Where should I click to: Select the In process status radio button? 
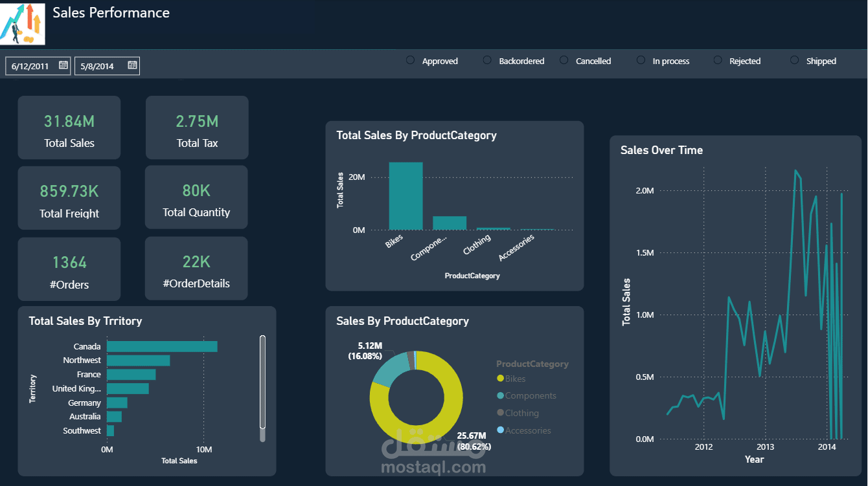tap(641, 60)
